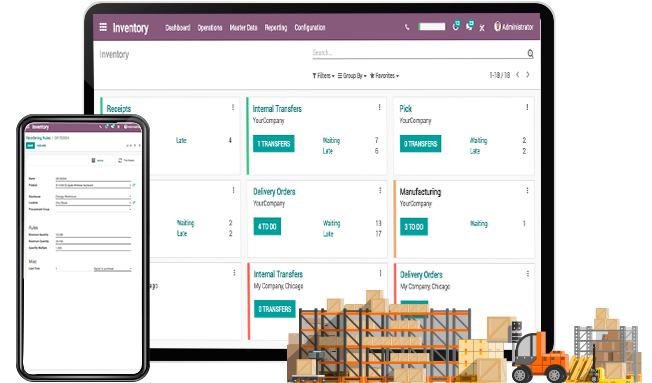Click the 4 TO DO button
The height and width of the screenshot is (383, 652).
(267, 227)
